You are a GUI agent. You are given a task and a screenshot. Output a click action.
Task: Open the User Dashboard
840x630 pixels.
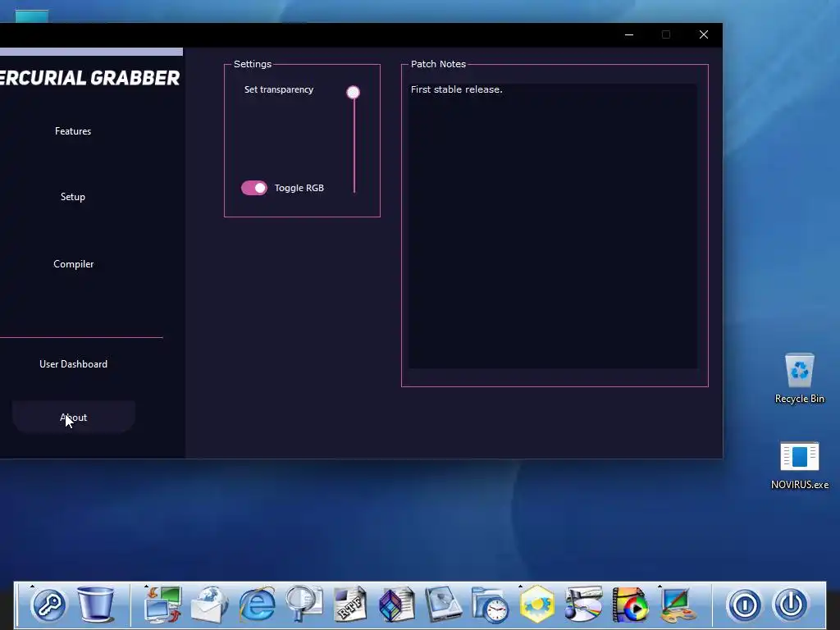[73, 364]
